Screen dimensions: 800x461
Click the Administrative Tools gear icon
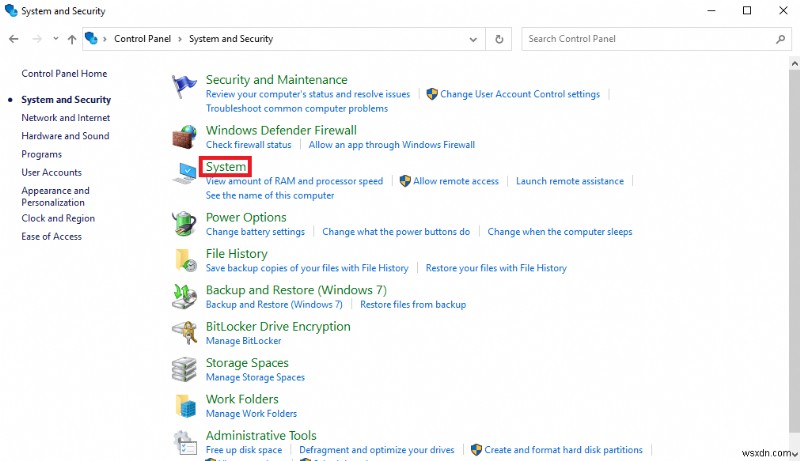184,442
